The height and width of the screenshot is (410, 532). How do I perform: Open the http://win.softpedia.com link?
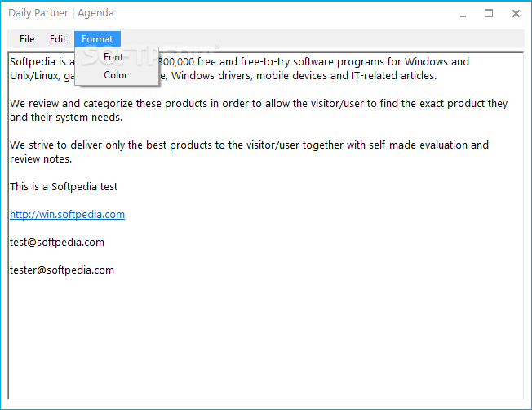coord(67,214)
